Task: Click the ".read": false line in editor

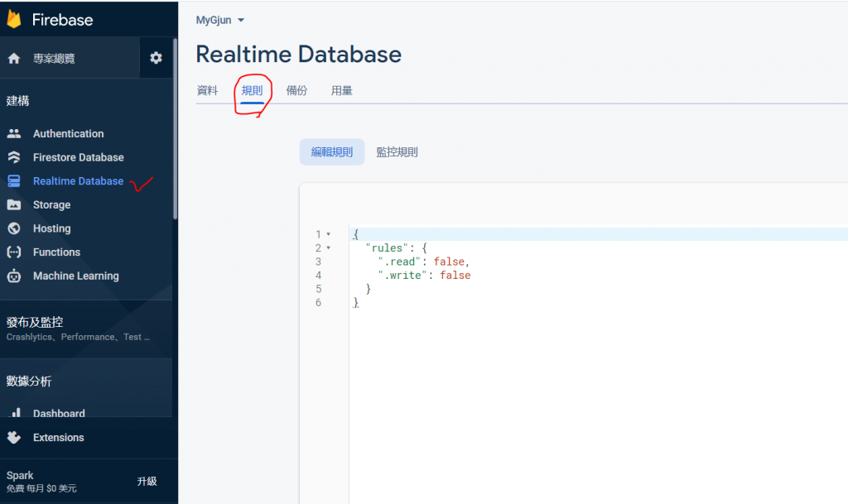Action: click(424, 262)
